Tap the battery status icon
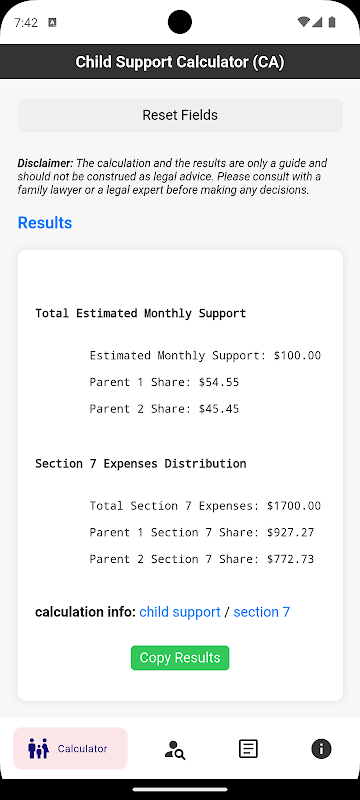This screenshot has width=360, height=800. click(x=332, y=22)
